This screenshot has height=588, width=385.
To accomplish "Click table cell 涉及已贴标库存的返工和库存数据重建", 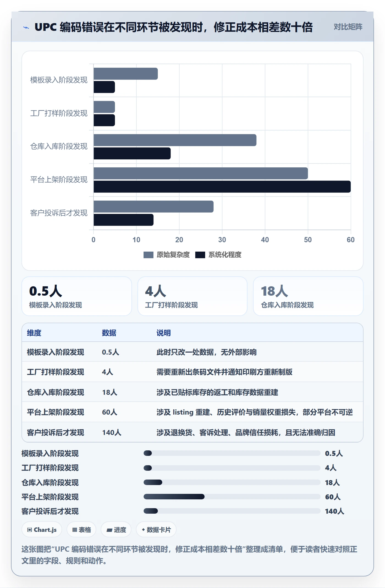I will click(x=217, y=392).
